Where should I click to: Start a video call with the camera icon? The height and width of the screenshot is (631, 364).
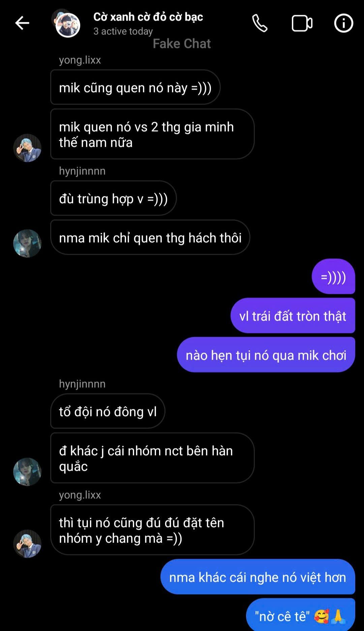tap(302, 23)
